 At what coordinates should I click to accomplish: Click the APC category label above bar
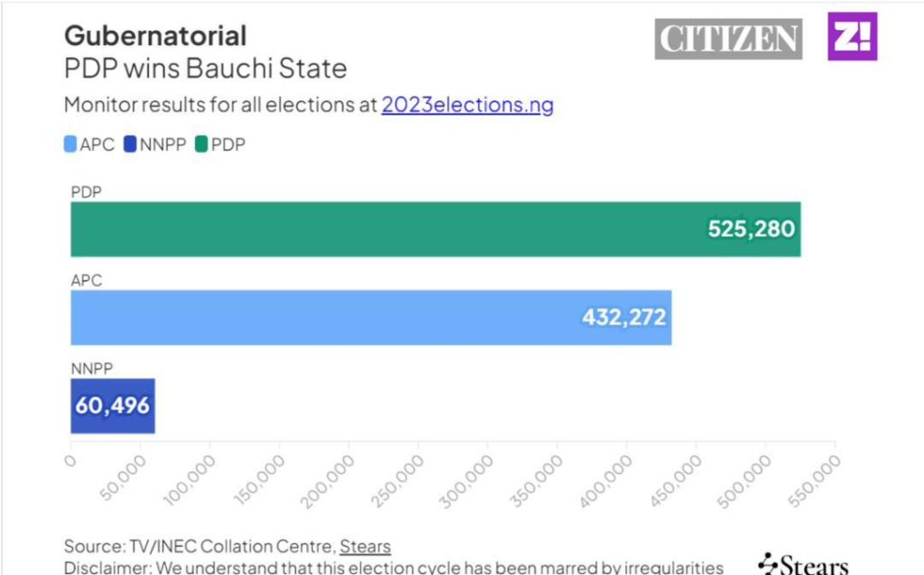(x=87, y=280)
